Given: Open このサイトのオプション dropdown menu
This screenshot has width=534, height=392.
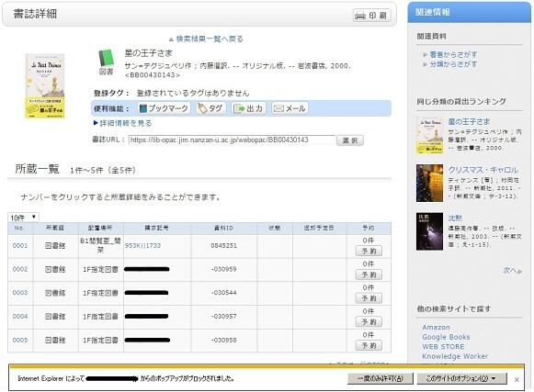Looking at the screenshot, I should (461, 378).
